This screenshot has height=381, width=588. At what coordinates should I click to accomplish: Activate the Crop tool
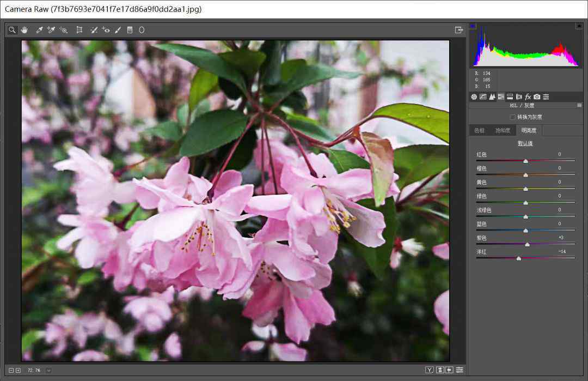click(x=79, y=30)
